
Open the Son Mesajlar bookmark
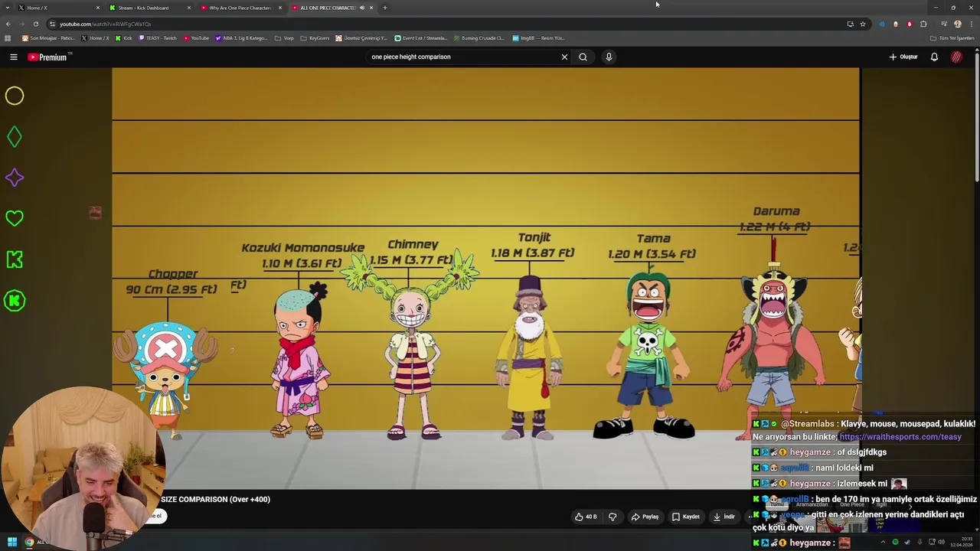48,37
